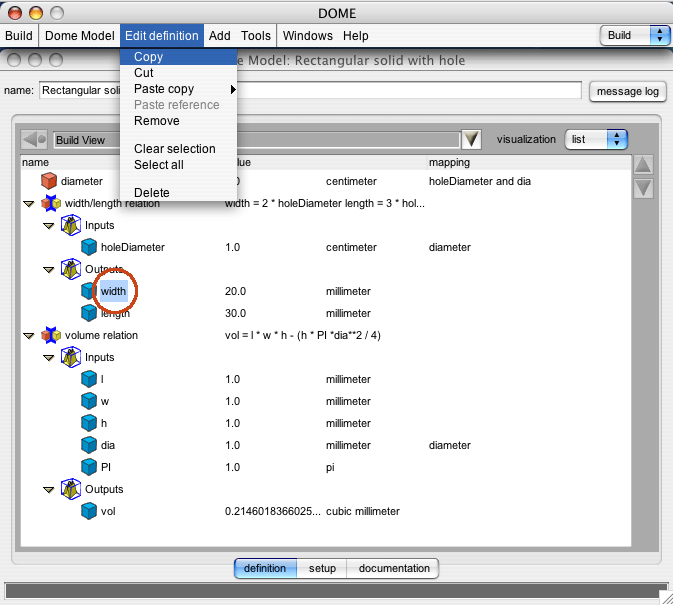
Task: Open the Paste copy submenu
Action: pos(179,89)
